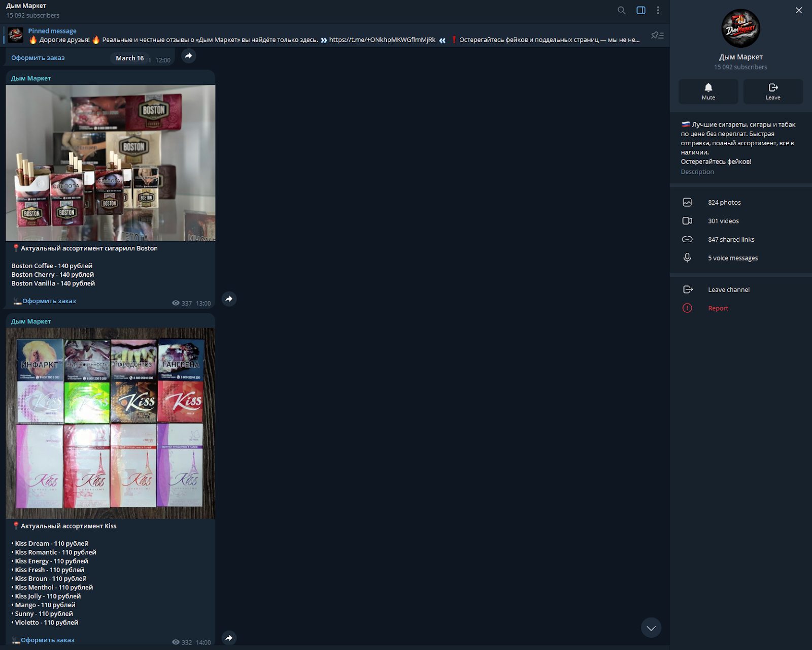Click Дым Маркет author name on Kiss post

click(x=31, y=321)
